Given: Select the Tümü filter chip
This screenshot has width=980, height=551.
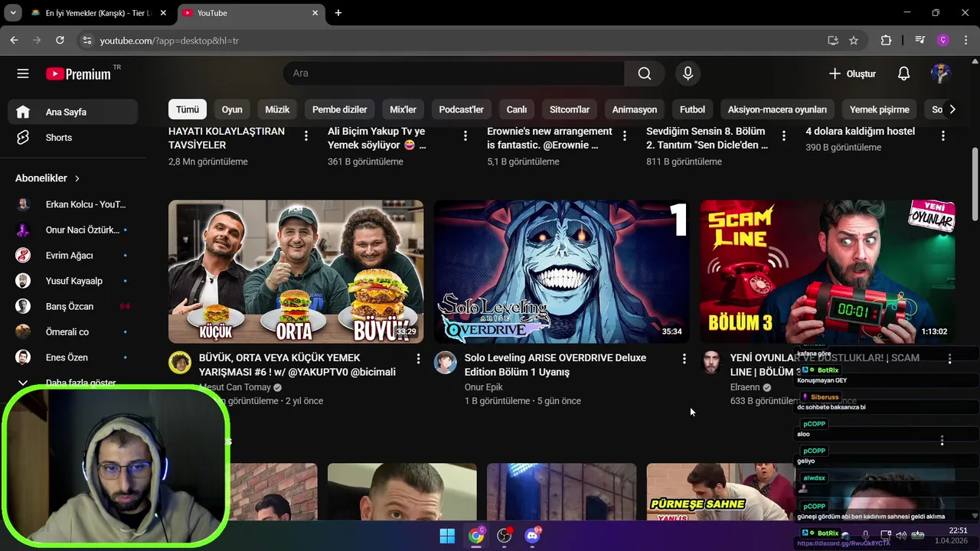Looking at the screenshot, I should pos(188,109).
